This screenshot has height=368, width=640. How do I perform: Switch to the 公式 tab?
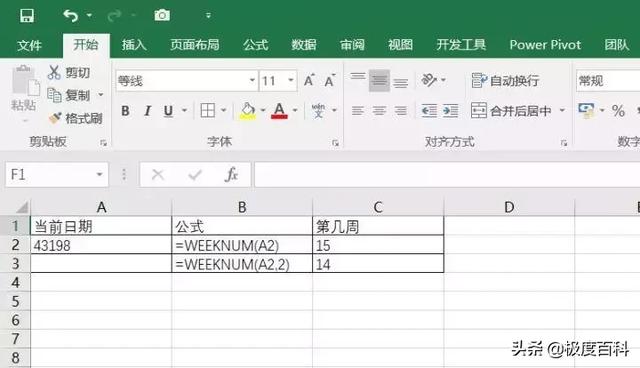point(256,44)
